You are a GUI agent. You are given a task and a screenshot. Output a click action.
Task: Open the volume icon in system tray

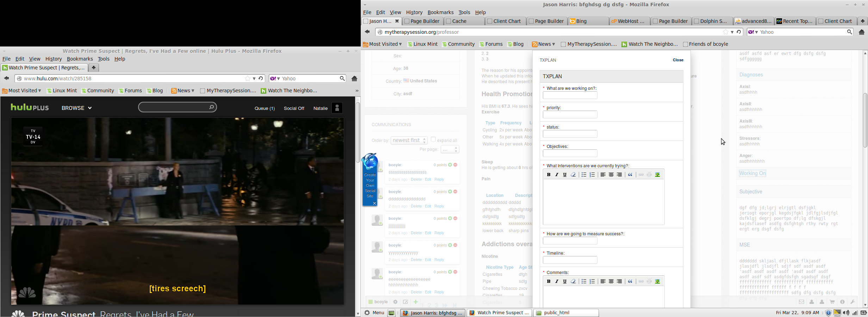click(x=846, y=313)
